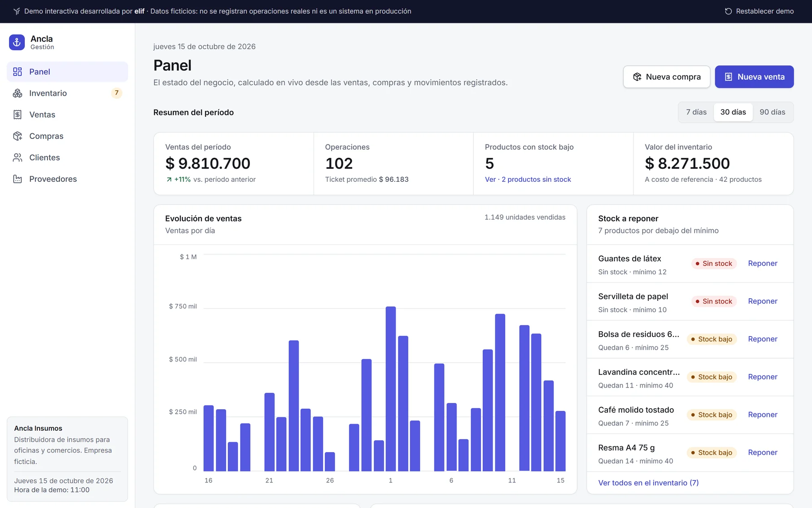Click Reponer for Resma A4 75 g
Screen dimensions: 812x508
click(x=762, y=453)
